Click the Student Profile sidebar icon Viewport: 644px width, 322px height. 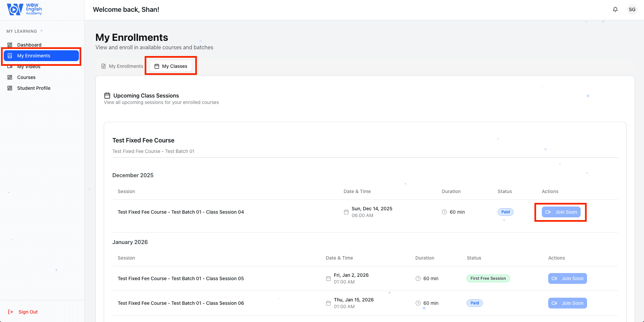coord(10,88)
